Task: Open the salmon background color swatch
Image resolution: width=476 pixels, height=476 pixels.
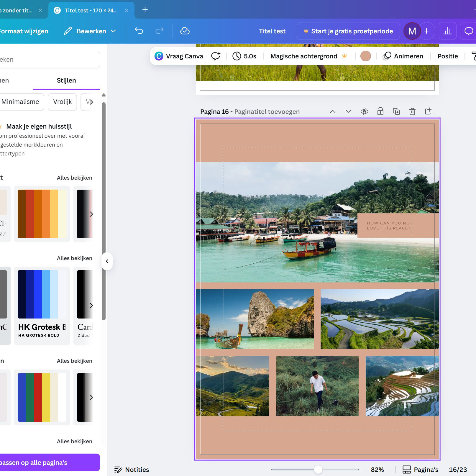Action: point(366,56)
